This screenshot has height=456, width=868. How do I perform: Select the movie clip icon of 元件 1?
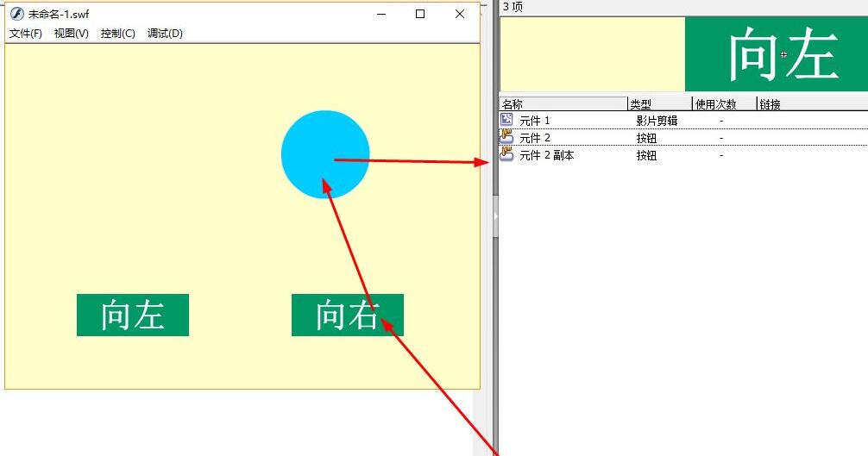[506, 120]
